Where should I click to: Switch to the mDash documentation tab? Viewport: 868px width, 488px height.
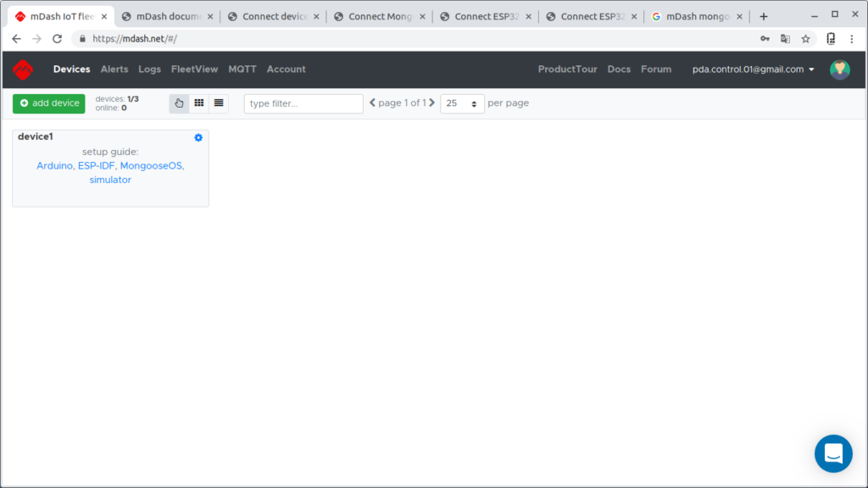coord(167,17)
